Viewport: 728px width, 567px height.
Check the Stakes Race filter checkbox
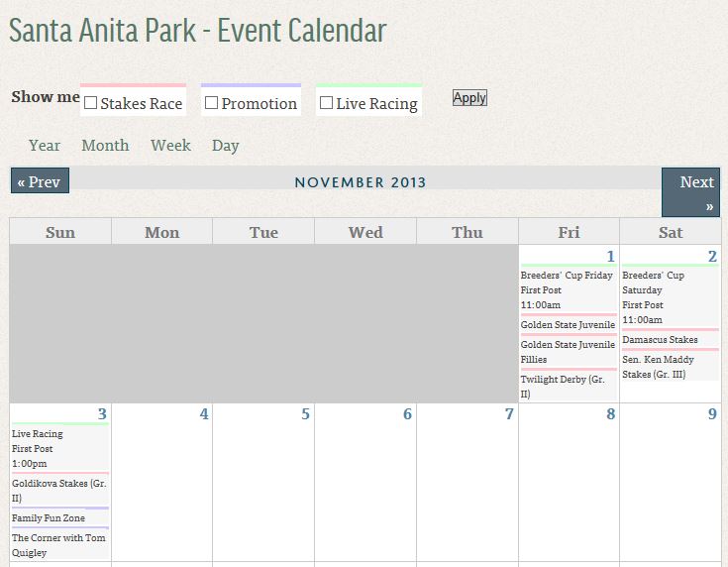pyautogui.click(x=90, y=103)
